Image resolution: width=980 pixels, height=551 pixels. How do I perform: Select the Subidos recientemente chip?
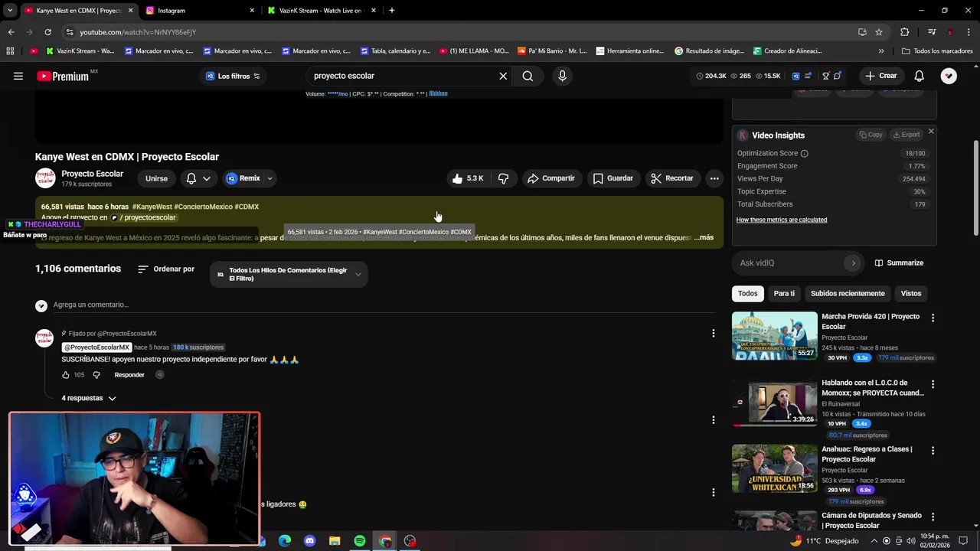[x=848, y=294]
